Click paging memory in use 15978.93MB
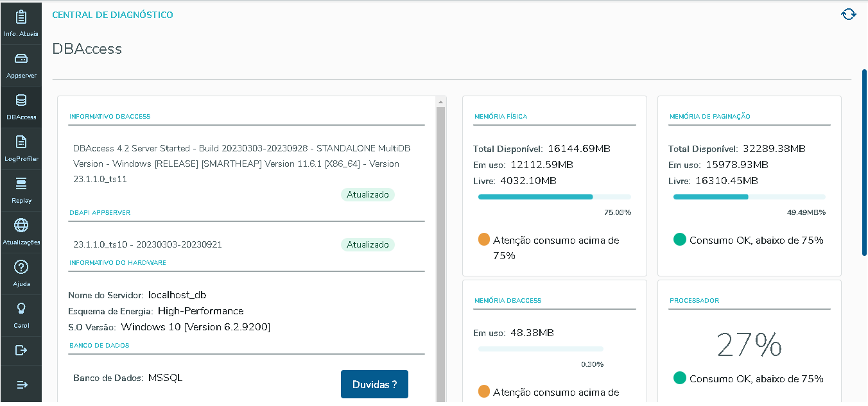 pyautogui.click(x=738, y=165)
